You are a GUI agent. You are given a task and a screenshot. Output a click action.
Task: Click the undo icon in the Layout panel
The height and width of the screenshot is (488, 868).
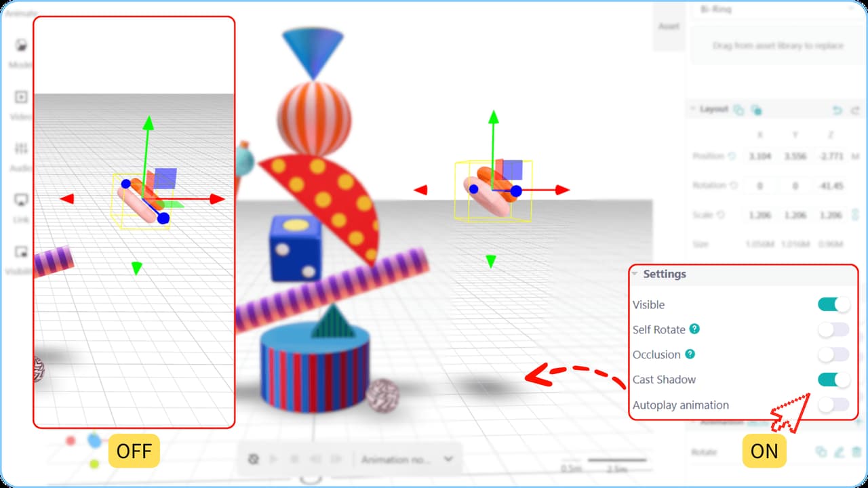pyautogui.click(x=837, y=110)
